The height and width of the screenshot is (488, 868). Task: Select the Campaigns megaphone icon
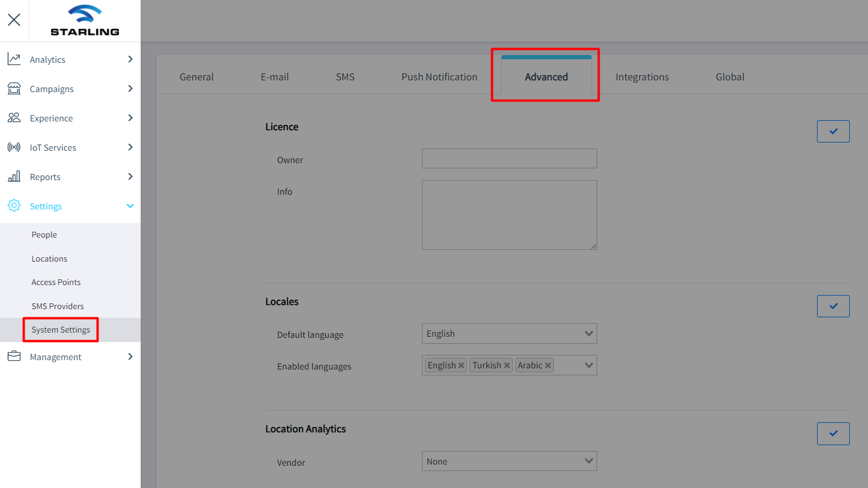point(14,89)
